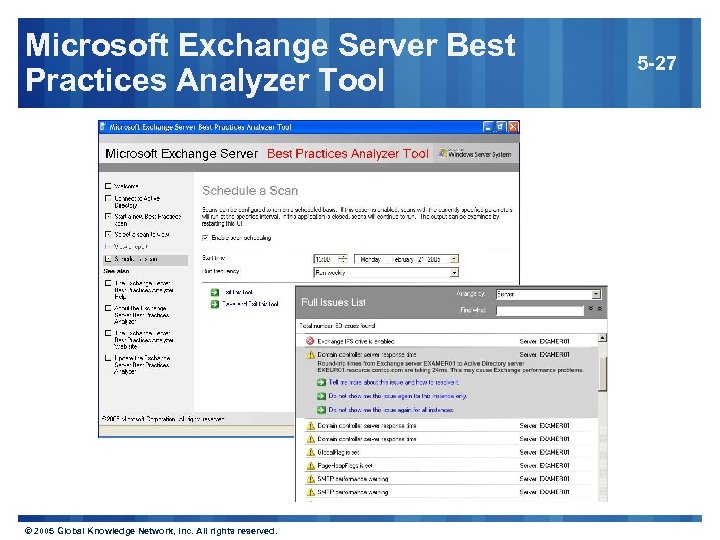Image resolution: width=720 pixels, height=540 pixels.
Task: Click icon next to Schedule a scan
Action: 108,259
